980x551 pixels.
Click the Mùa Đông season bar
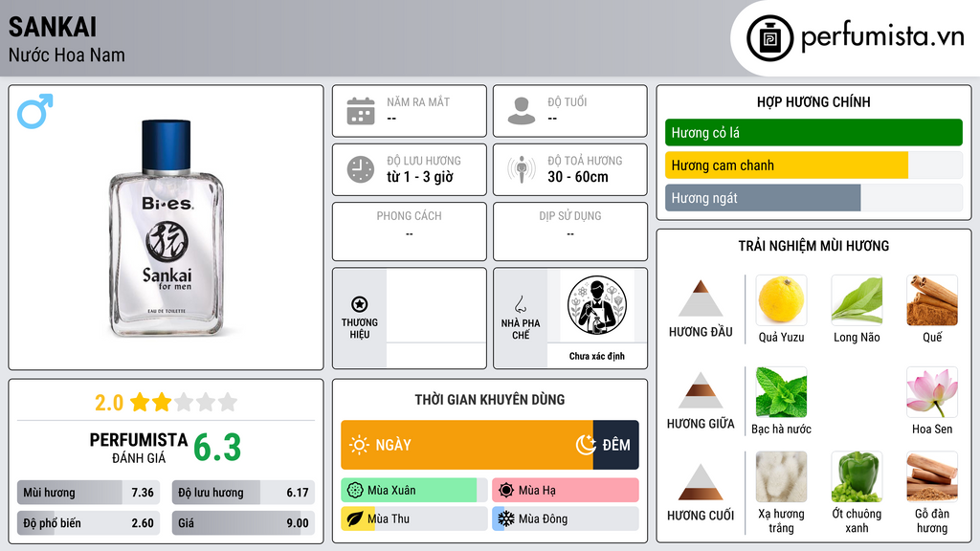click(566, 518)
